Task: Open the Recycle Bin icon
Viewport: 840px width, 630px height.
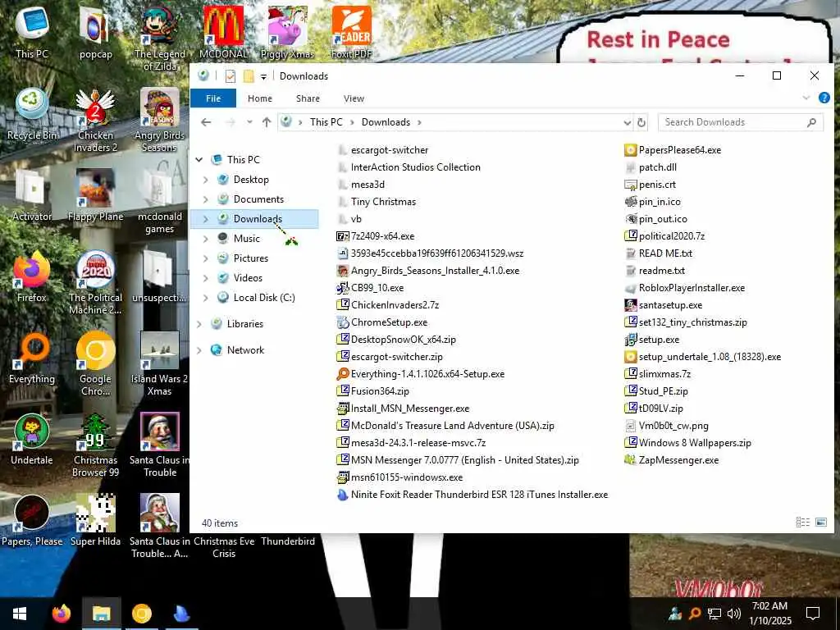Action: click(32, 115)
